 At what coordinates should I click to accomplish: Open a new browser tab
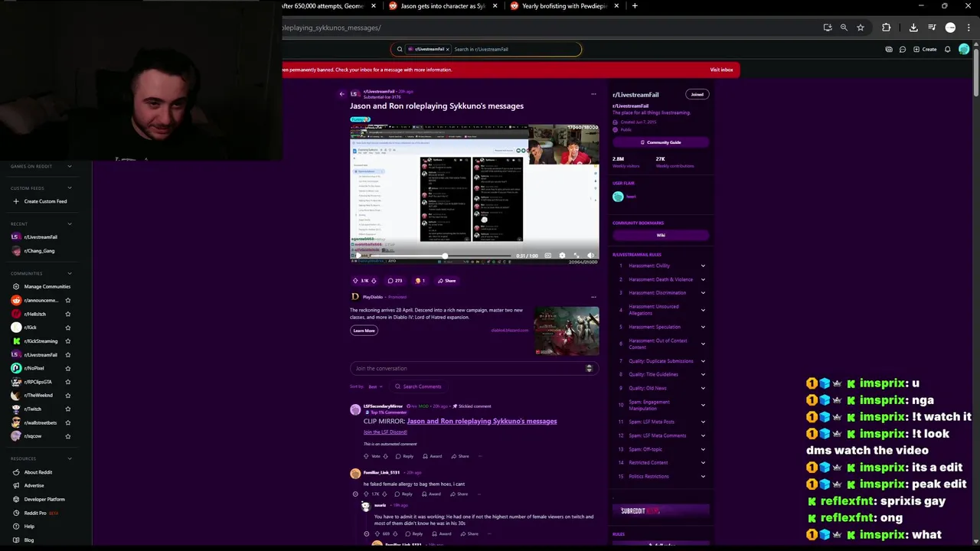[x=635, y=6]
